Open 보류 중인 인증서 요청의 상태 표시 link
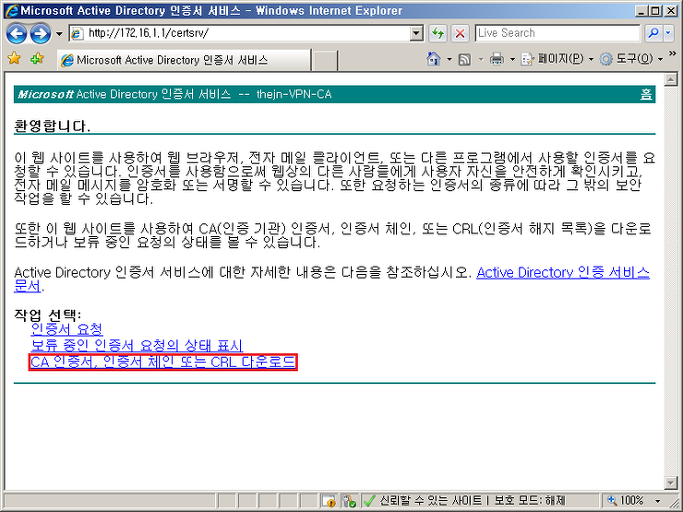 coord(137,346)
